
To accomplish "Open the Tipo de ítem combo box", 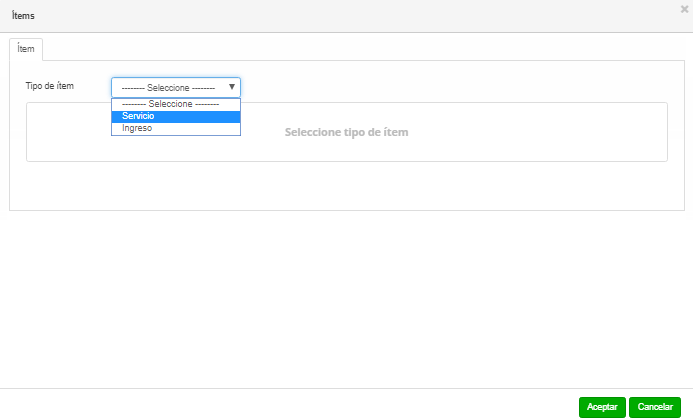I will [170, 87].
